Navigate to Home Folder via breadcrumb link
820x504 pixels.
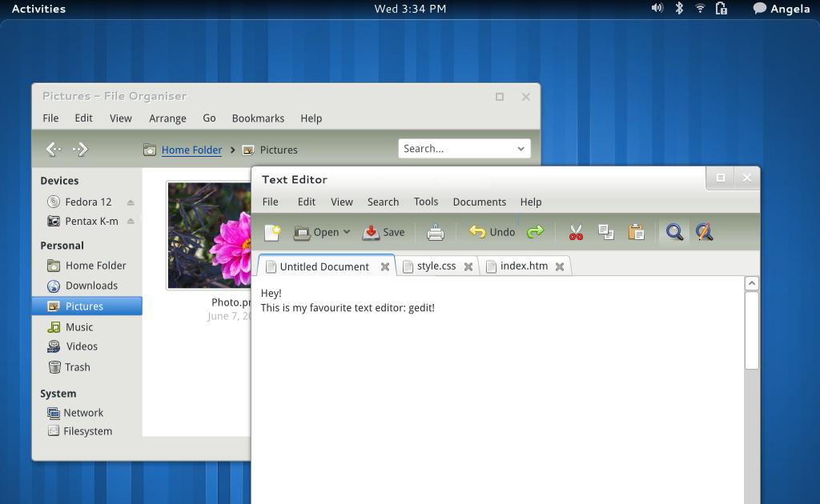pyautogui.click(x=191, y=150)
